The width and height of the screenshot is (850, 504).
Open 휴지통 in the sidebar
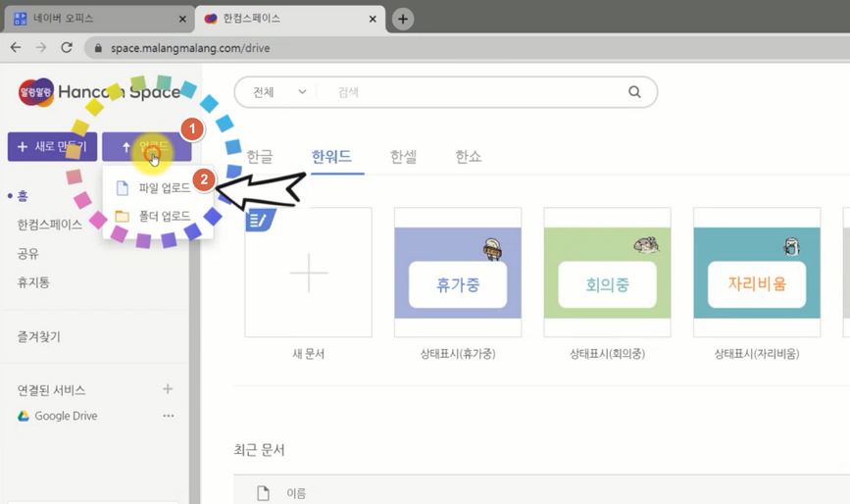33,282
